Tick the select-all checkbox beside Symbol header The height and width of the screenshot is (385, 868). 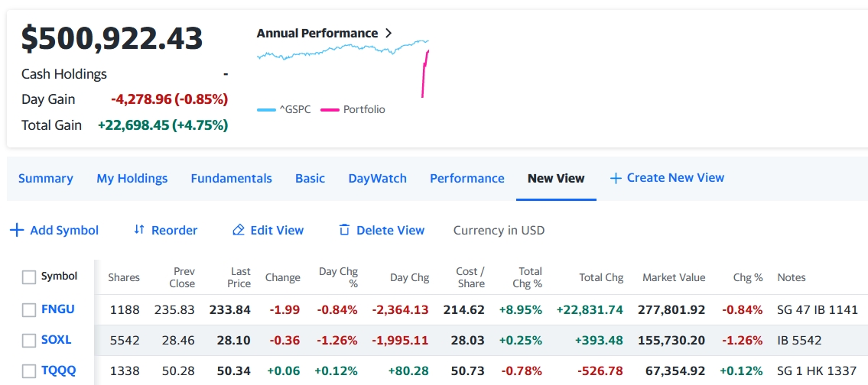[29, 277]
